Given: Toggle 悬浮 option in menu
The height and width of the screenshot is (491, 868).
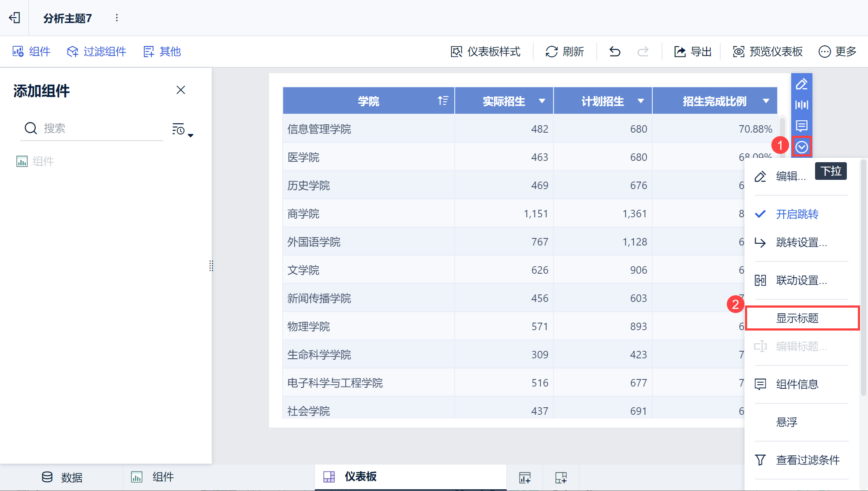Looking at the screenshot, I should 786,422.
